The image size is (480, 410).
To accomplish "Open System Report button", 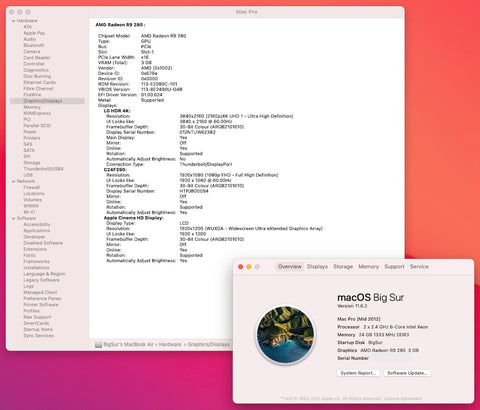I will (358, 373).
